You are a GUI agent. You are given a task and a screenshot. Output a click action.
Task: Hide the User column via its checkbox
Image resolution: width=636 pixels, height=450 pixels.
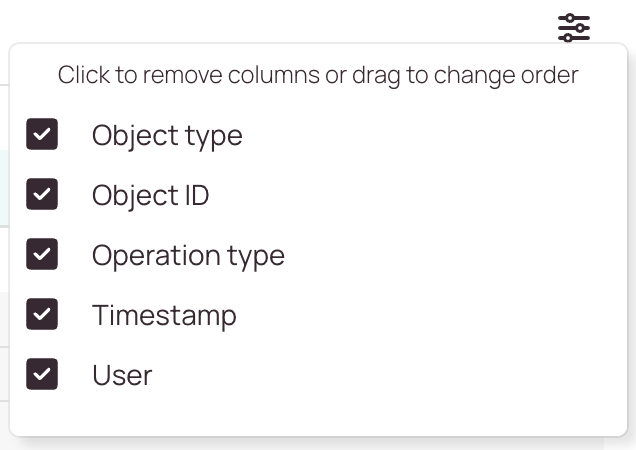click(42, 374)
